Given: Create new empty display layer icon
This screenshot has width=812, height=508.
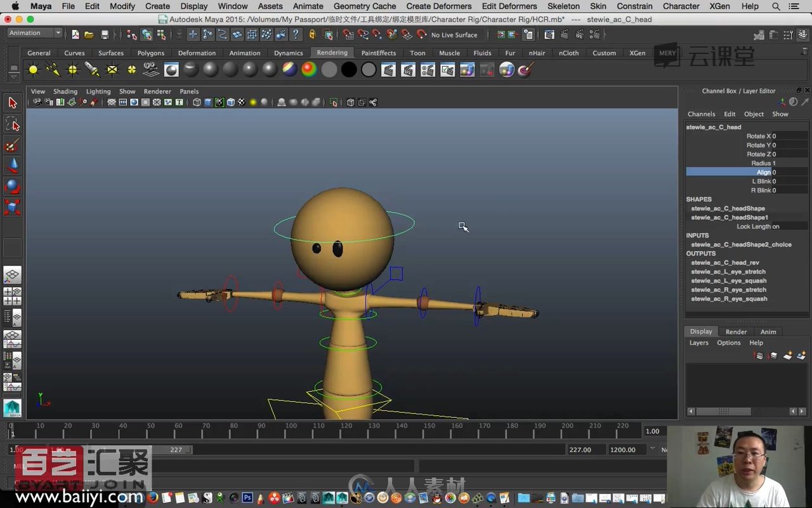Looking at the screenshot, I should tap(787, 356).
